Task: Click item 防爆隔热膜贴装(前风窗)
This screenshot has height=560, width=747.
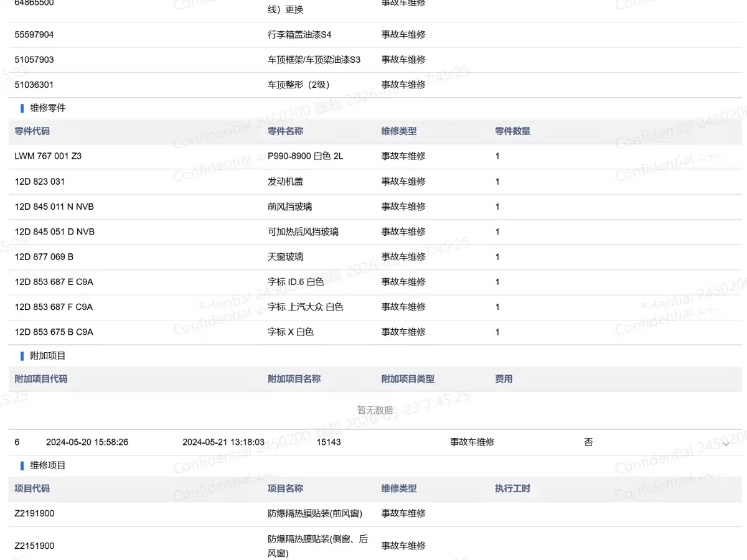Action: [x=315, y=514]
